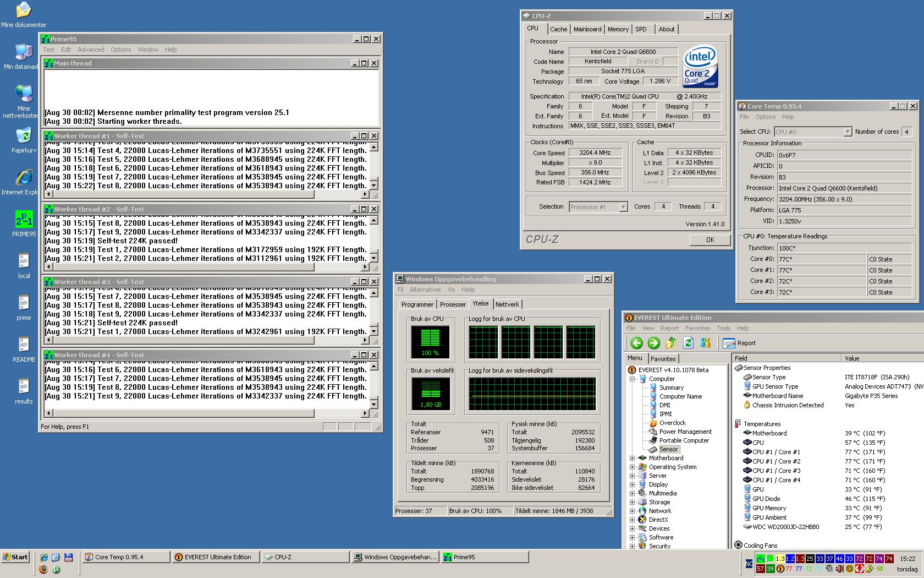
Task: Click the Bruk av CPU usage meter
Action: coord(430,342)
